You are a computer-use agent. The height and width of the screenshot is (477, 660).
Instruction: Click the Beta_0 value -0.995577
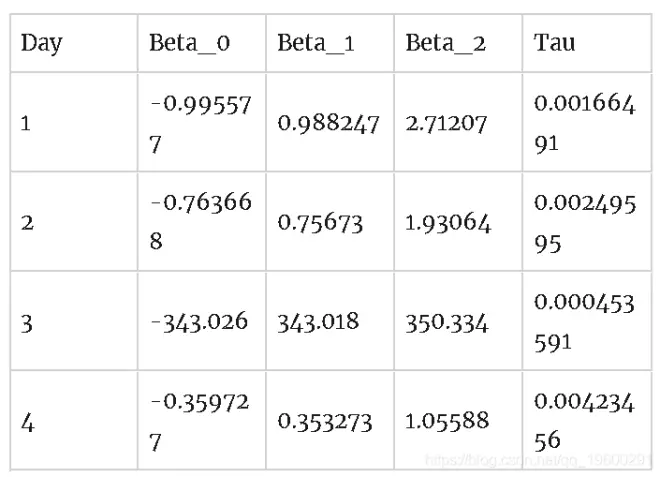(200, 124)
